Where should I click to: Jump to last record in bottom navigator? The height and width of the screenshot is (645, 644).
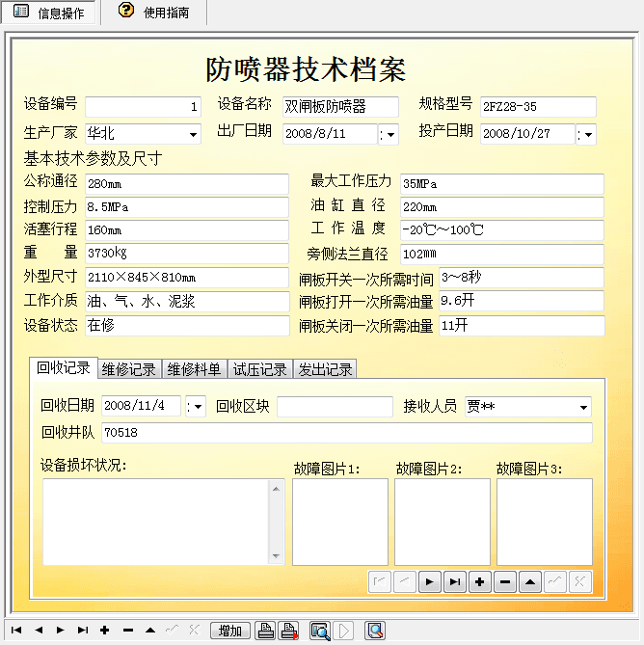coord(82,631)
